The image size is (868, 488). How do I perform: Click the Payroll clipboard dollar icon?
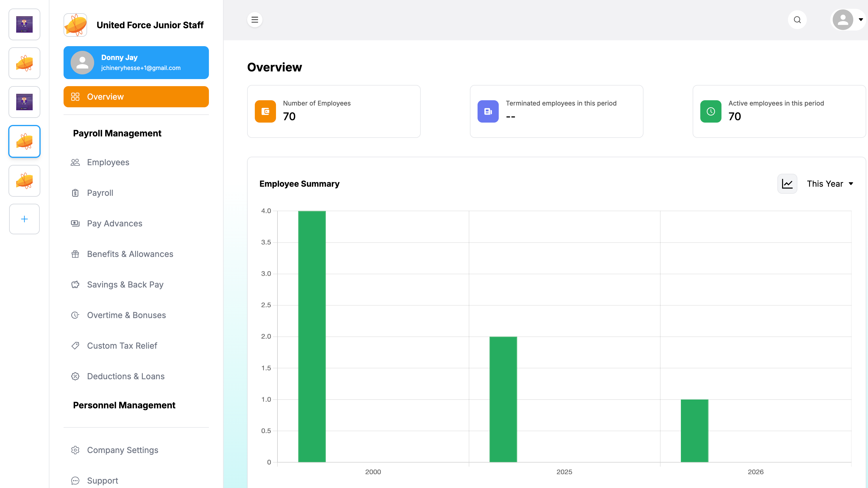pyautogui.click(x=75, y=193)
